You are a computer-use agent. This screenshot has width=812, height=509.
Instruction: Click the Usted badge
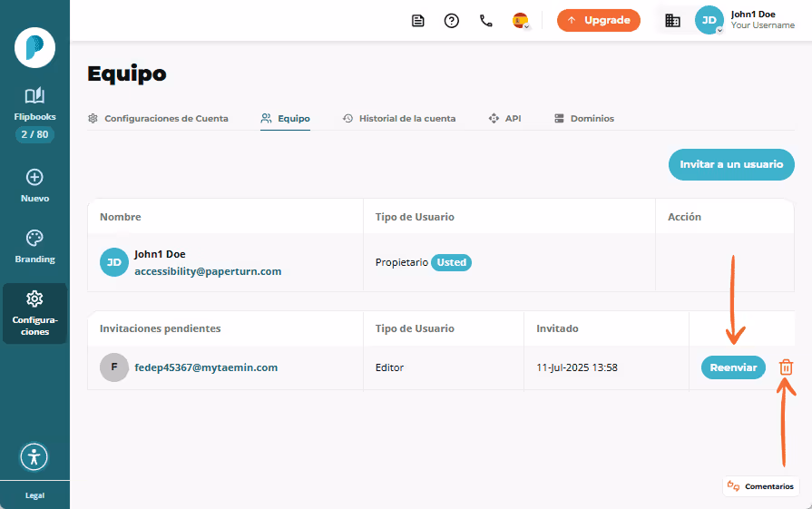pos(451,262)
